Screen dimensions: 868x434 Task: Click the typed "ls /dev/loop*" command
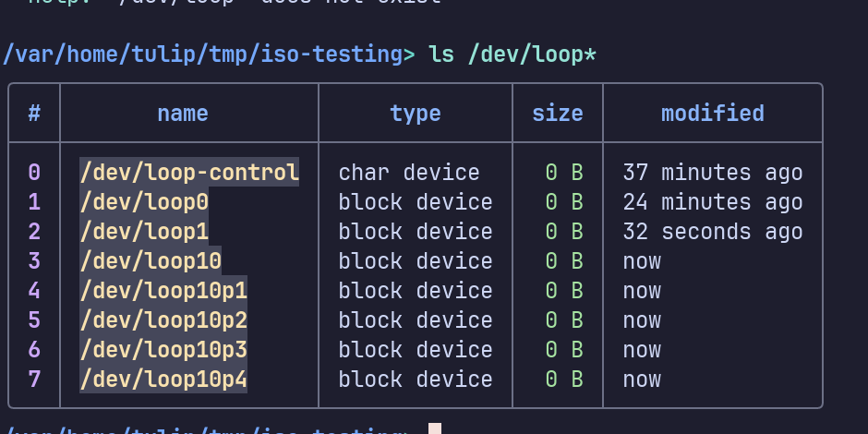click(512, 54)
